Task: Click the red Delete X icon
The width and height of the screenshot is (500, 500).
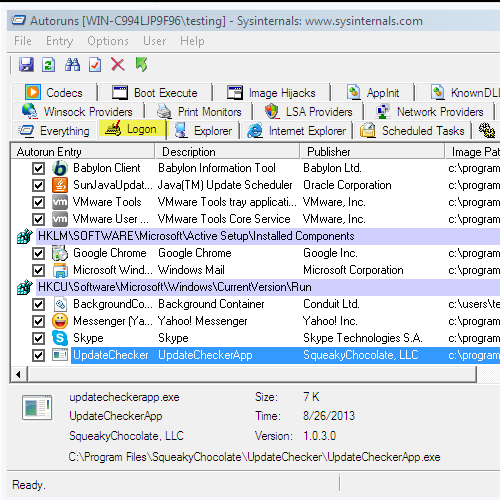Action: pos(118,64)
